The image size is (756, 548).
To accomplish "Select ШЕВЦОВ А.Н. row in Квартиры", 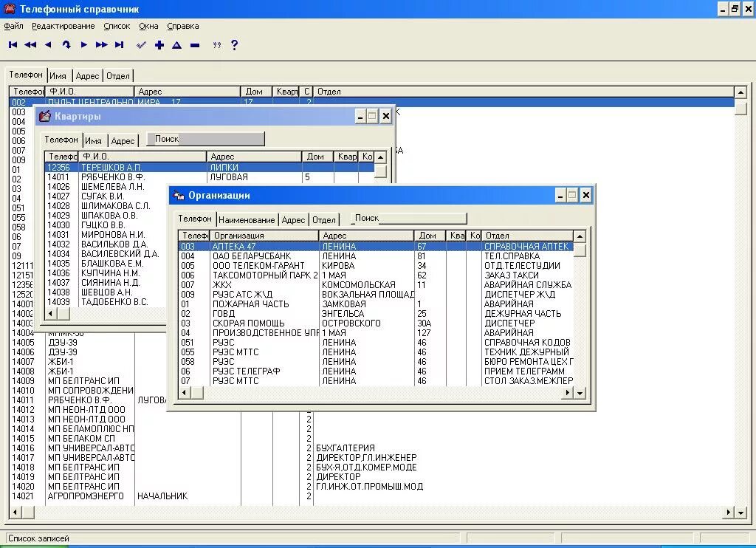I will point(106,292).
